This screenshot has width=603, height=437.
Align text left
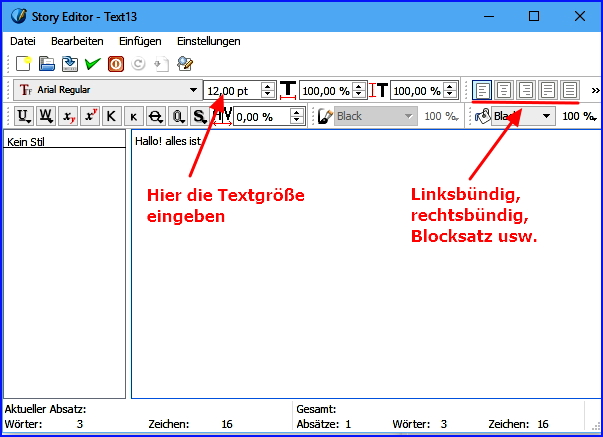(482, 90)
